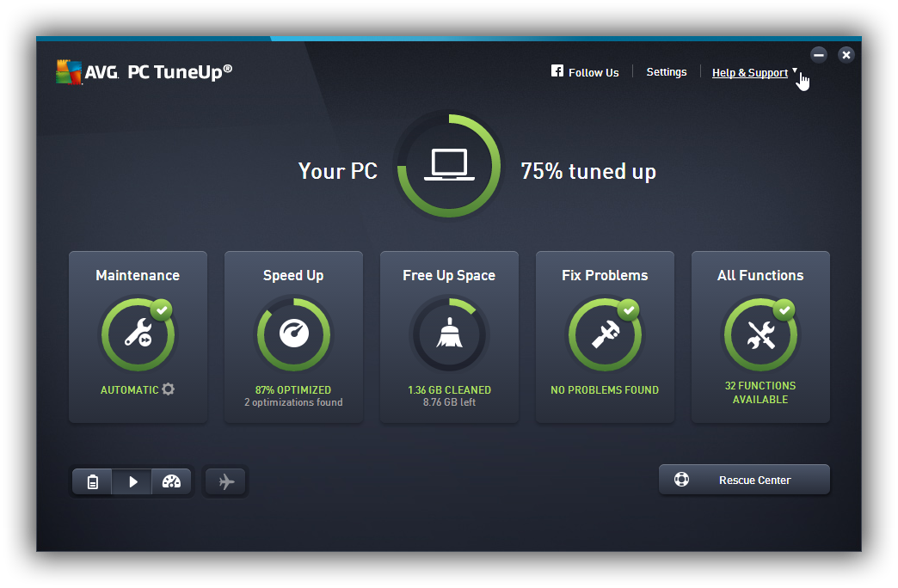Click the All Functions tools icon
898x588 pixels.
(760, 334)
